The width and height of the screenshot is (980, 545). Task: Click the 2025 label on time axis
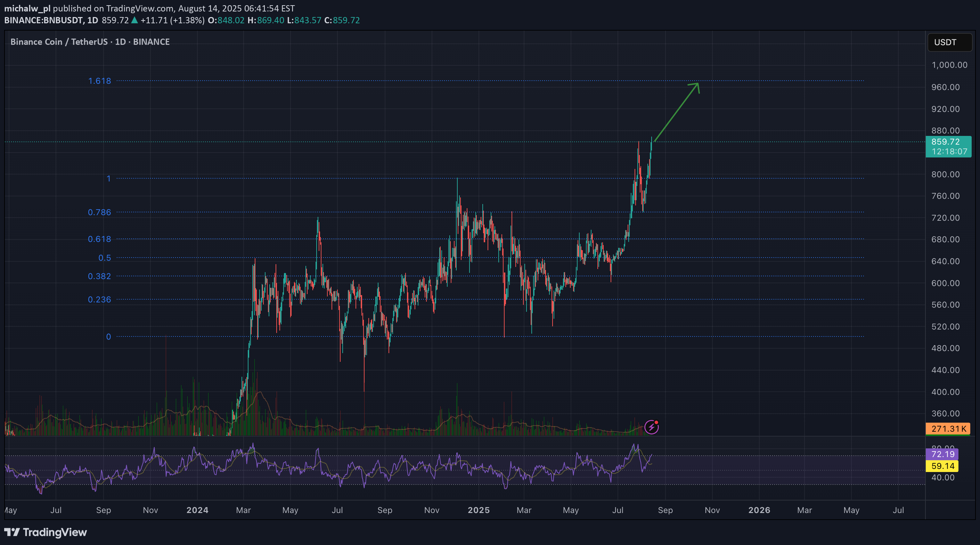pos(479,510)
